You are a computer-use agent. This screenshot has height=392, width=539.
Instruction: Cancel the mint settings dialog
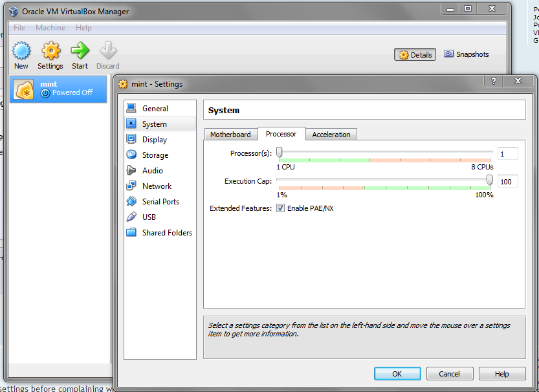[x=449, y=374]
